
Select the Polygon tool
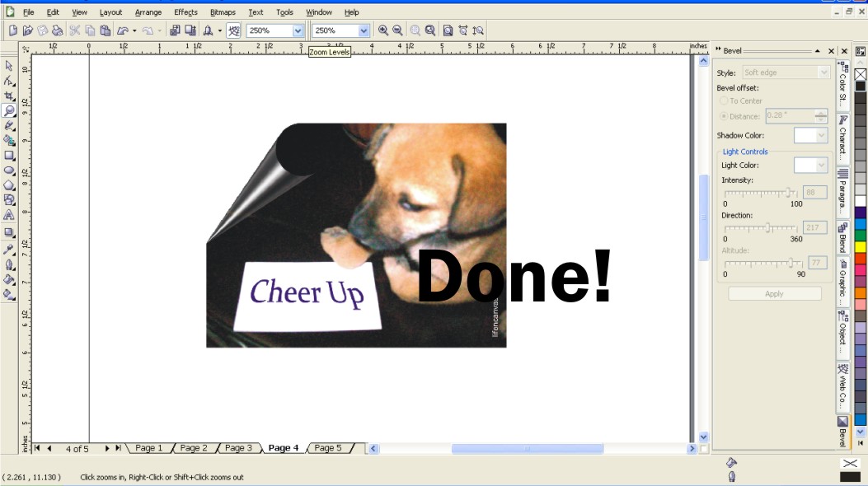[11, 185]
